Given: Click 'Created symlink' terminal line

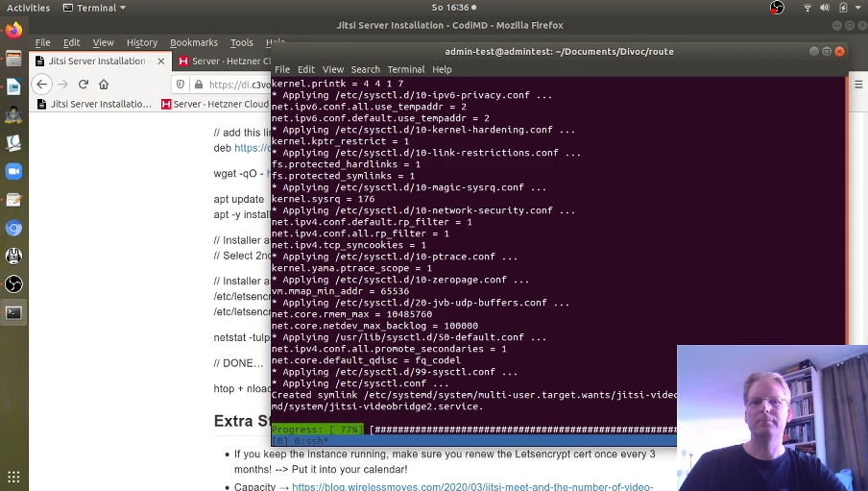Looking at the screenshot, I should (x=473, y=395).
